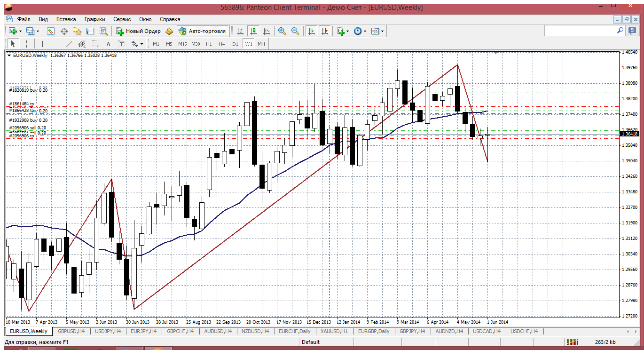Toggle chart auto scroll
This screenshot has width=644, height=350.
pyautogui.click(x=311, y=31)
